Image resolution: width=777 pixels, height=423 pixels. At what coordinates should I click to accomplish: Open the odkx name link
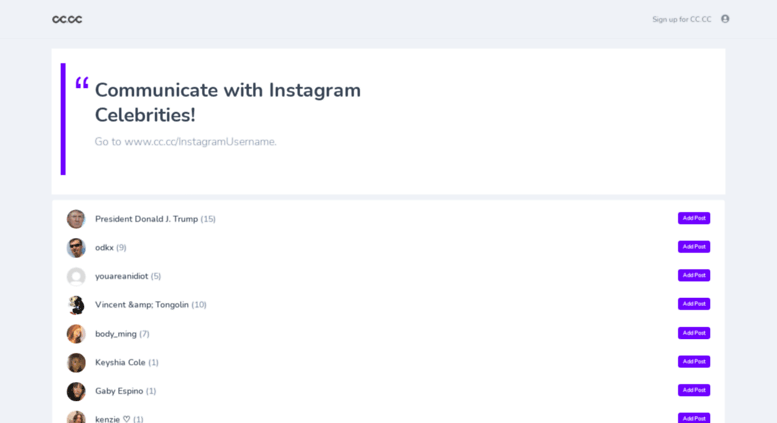coord(104,248)
